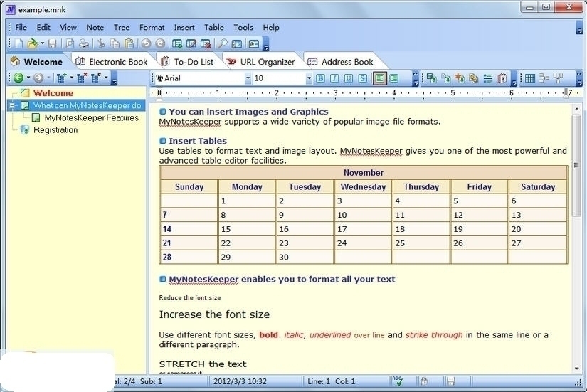The width and height of the screenshot is (587, 392).
Task: Click the vertical scrollbar thumb in editor
Action: pos(576,165)
